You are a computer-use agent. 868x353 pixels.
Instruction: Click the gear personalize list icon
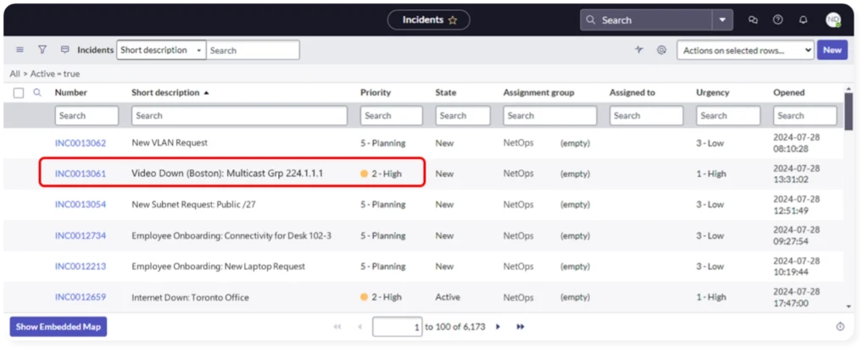click(x=661, y=50)
